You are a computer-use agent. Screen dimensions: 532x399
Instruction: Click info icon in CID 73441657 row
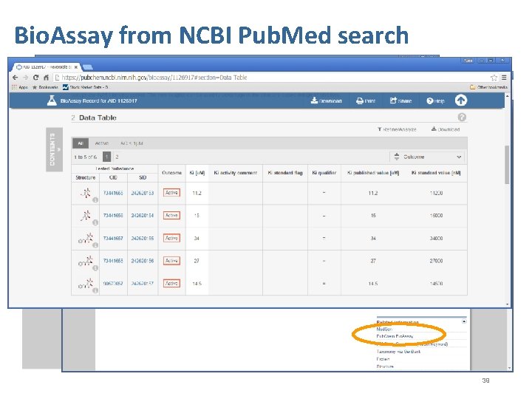(95, 245)
